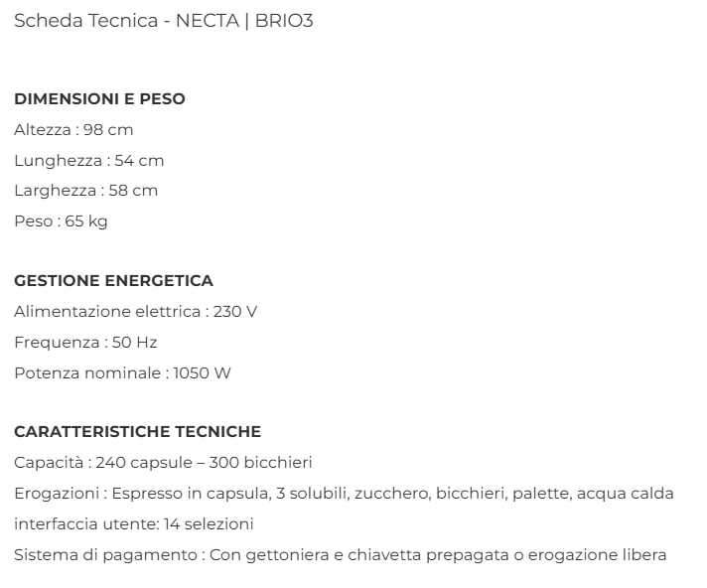This screenshot has height=588, width=707.
Task: Click the 230 V value
Action: pos(235,312)
